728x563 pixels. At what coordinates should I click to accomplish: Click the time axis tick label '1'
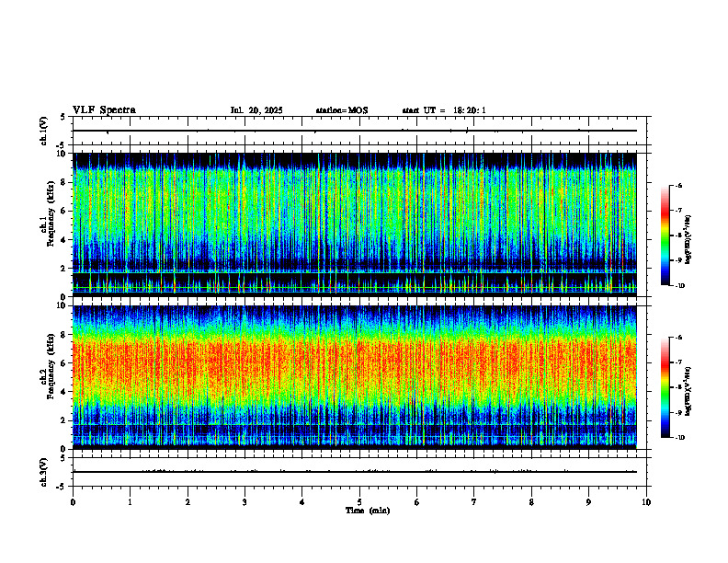point(130,502)
